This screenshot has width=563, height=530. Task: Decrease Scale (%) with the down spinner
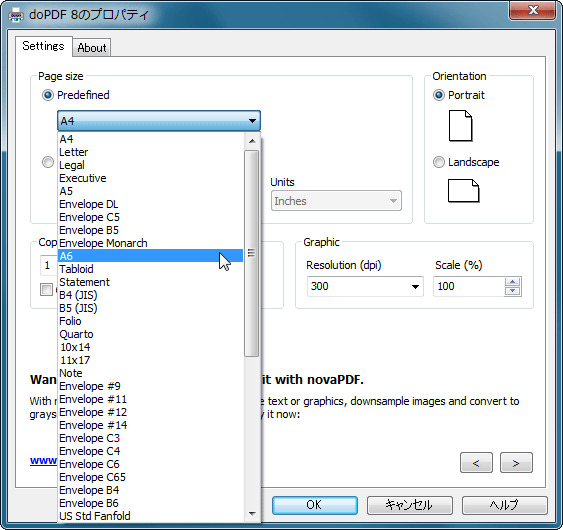[513, 291]
